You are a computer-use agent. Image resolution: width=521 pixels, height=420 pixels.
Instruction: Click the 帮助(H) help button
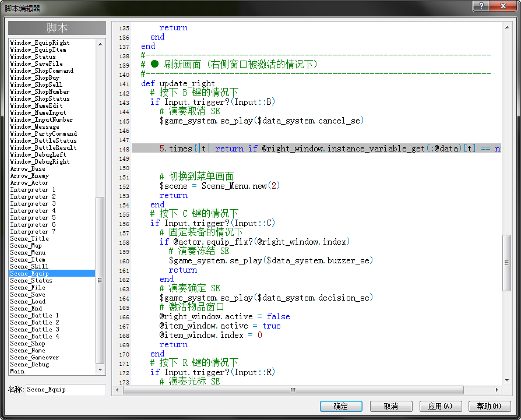pos(490,406)
